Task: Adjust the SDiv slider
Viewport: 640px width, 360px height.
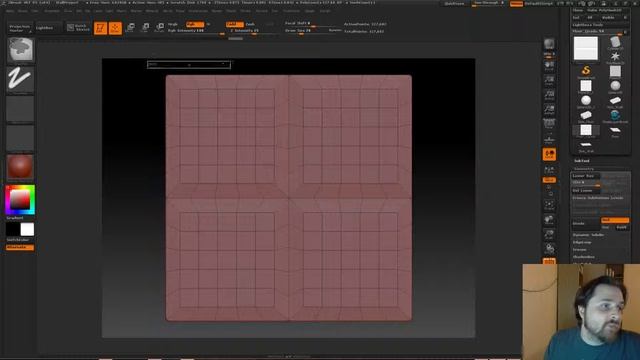Action: (x=586, y=183)
